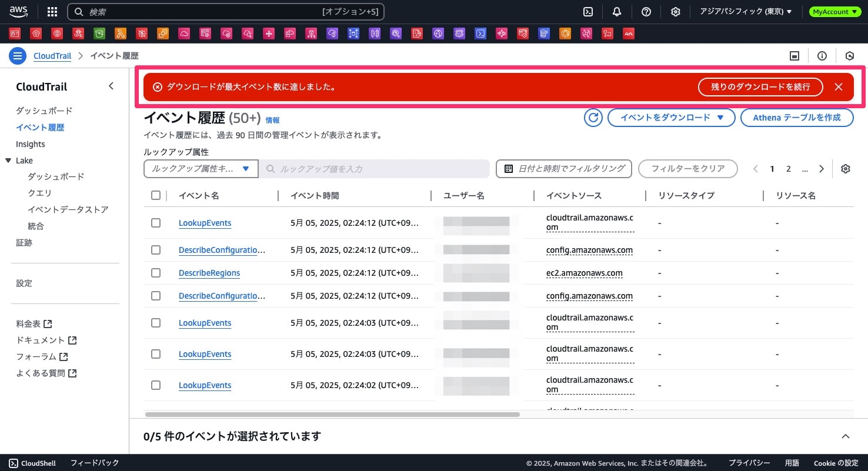The height and width of the screenshot is (471, 868).
Task: Select イベント履歴 in sidebar
Action: point(40,128)
